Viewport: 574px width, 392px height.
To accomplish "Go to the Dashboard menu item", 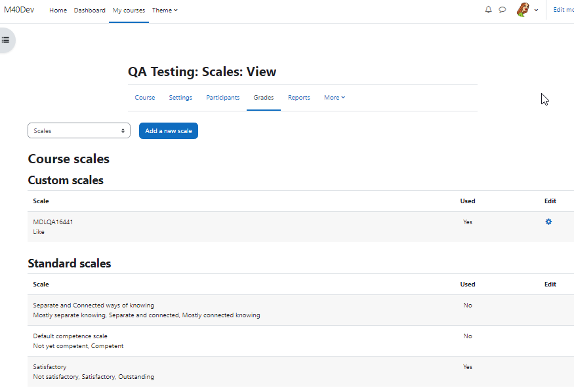I will click(x=90, y=10).
